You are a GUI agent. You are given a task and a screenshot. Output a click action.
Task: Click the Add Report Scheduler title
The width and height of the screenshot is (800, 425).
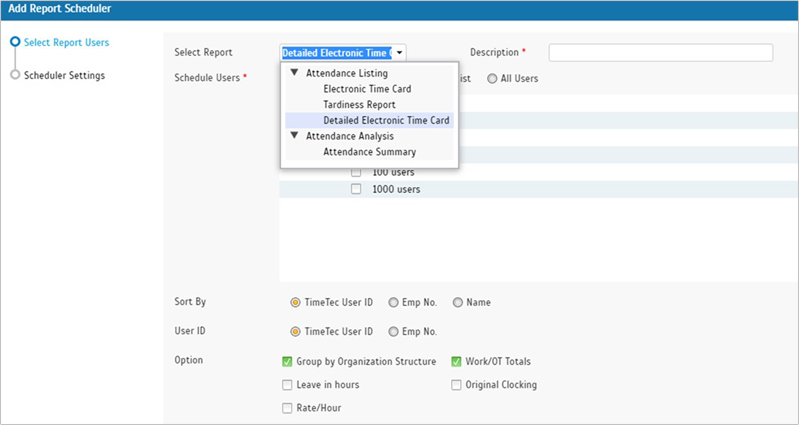(60, 9)
